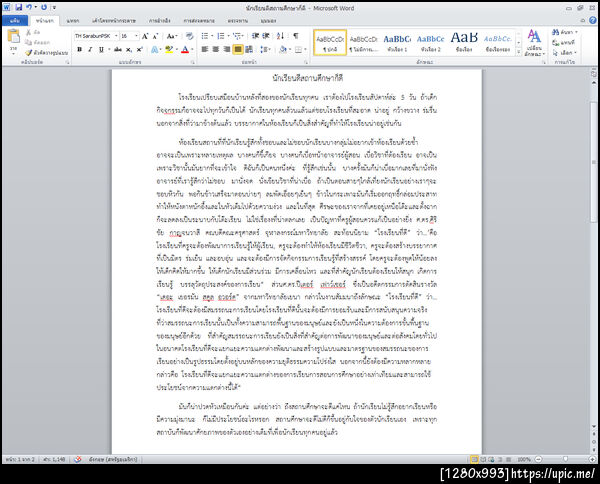Expand the font size 16 dropdown
Screen dimensions: 600x484
point(137,36)
